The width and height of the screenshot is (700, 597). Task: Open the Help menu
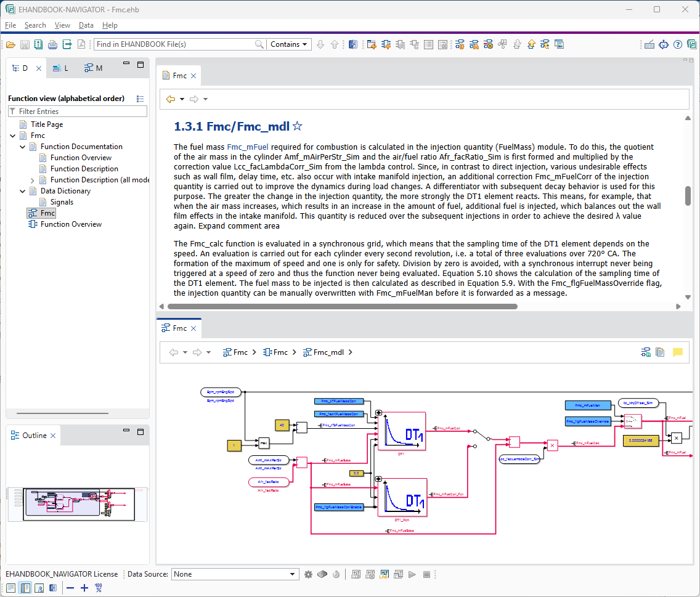click(x=110, y=25)
